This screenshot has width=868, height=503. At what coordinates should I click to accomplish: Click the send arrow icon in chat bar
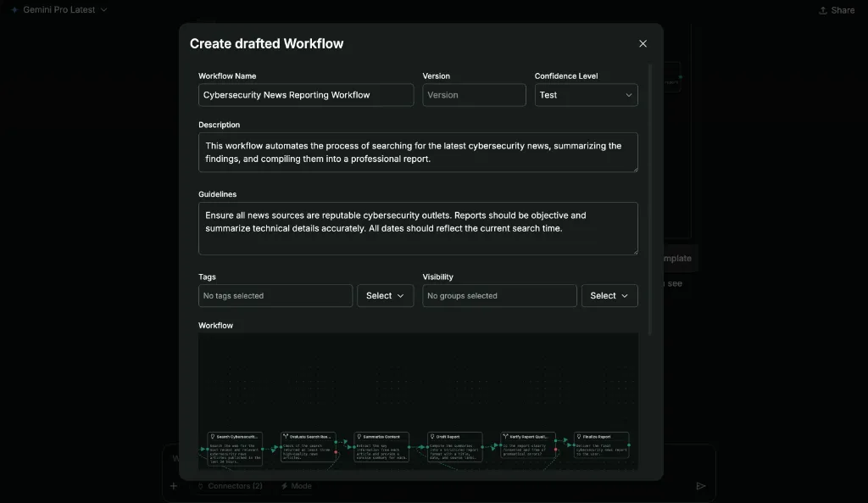click(700, 486)
